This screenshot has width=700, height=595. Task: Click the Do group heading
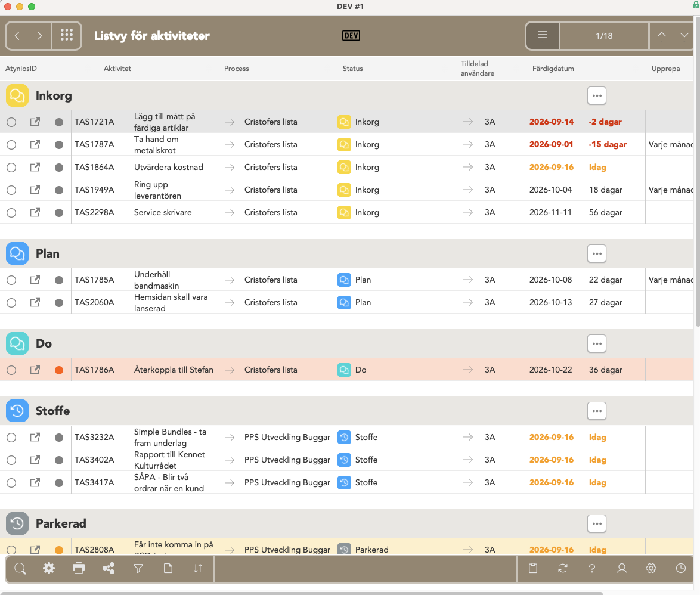pos(44,343)
